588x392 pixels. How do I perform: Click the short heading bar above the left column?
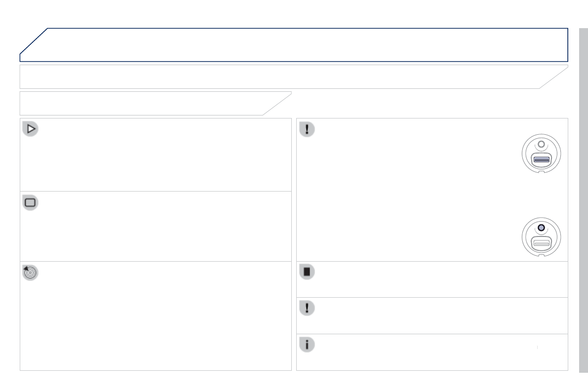click(x=148, y=103)
